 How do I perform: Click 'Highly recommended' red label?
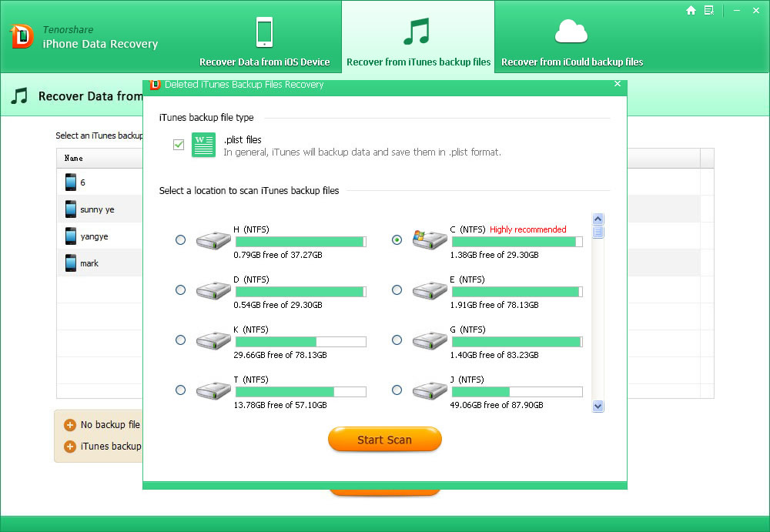pyautogui.click(x=528, y=229)
